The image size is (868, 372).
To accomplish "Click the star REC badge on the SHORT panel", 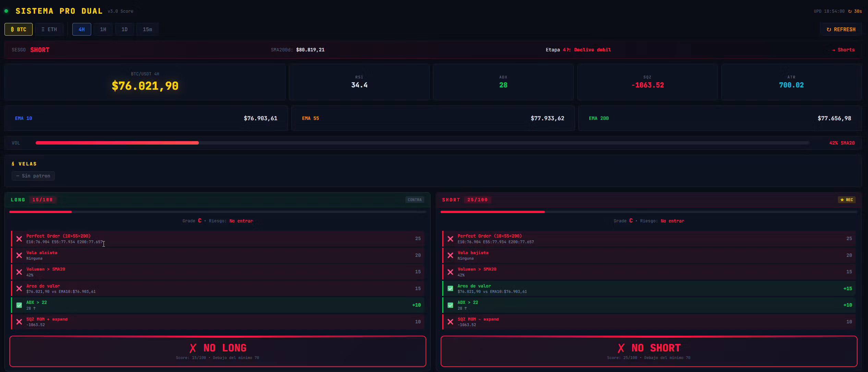I will click(846, 200).
